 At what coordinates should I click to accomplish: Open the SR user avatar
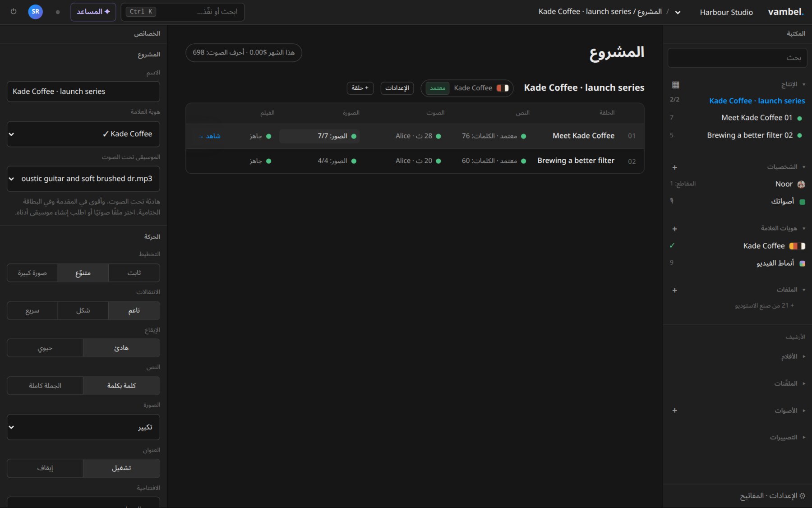pos(36,12)
